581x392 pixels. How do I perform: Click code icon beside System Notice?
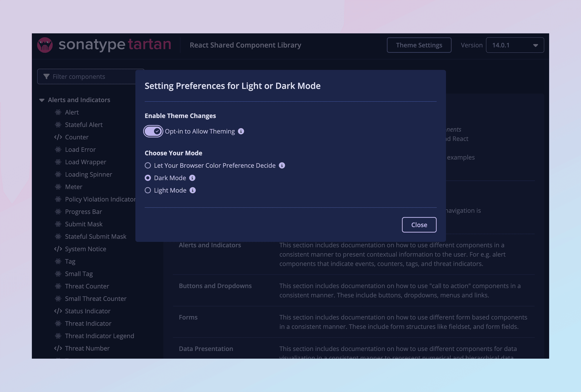tap(58, 249)
